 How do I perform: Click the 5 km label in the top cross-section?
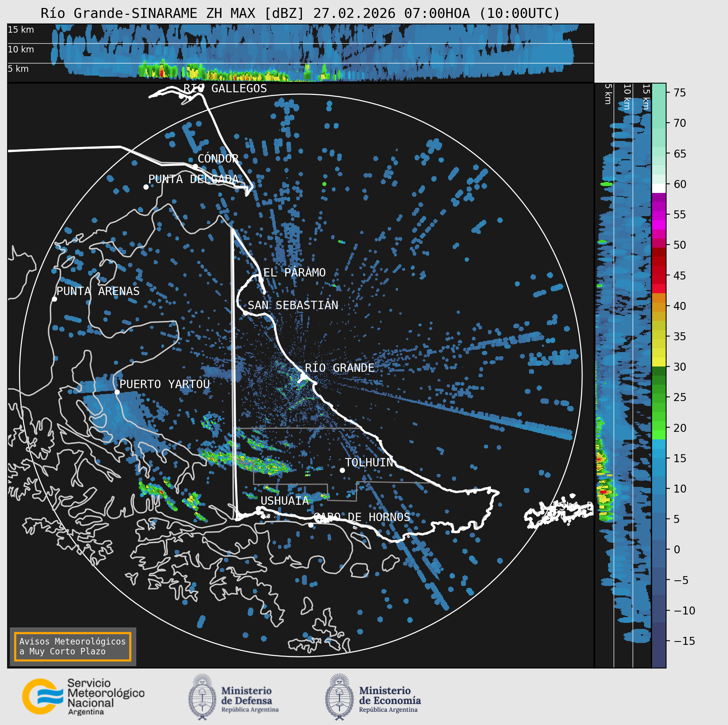[x=18, y=69]
